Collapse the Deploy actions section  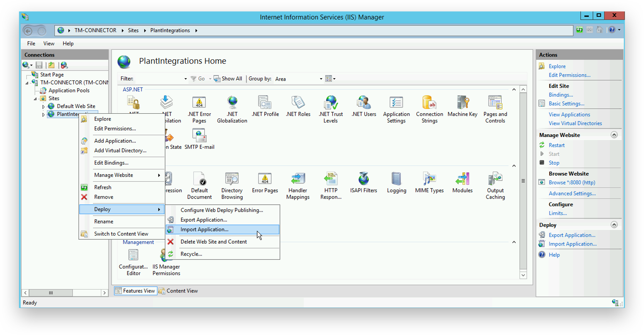(x=614, y=225)
